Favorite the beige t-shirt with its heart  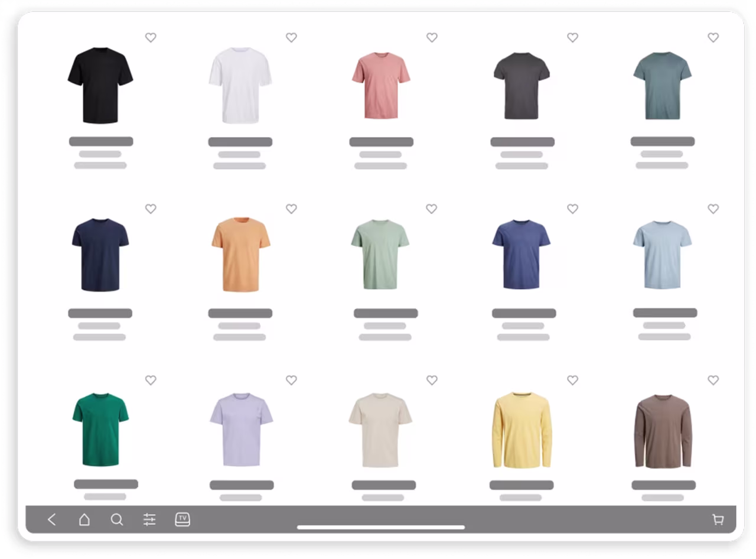[x=432, y=380]
